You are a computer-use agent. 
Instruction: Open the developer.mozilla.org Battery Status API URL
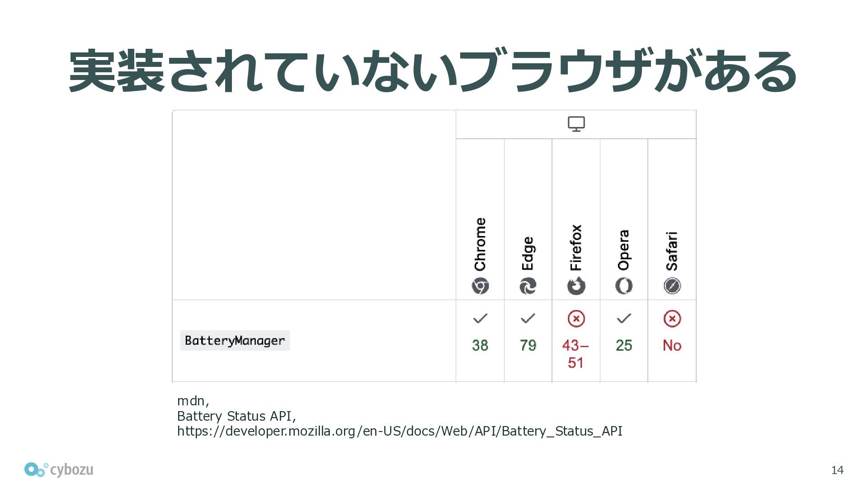click(x=400, y=431)
